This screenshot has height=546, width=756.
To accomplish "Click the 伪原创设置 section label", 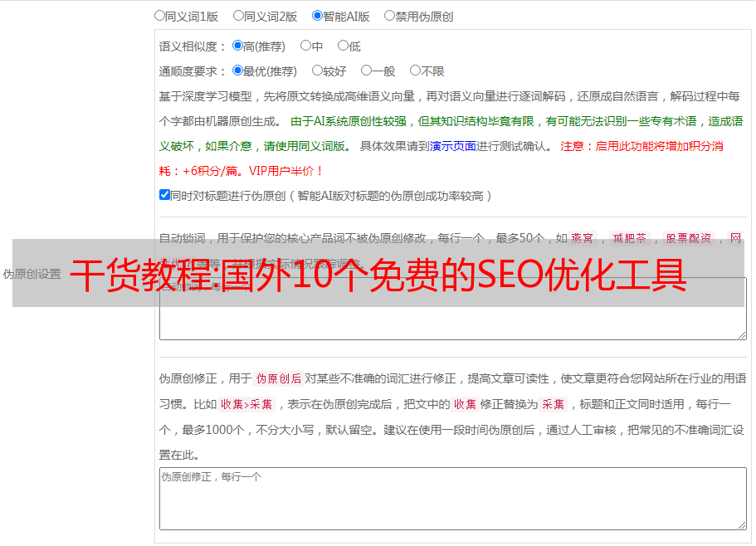I will 32,274.
